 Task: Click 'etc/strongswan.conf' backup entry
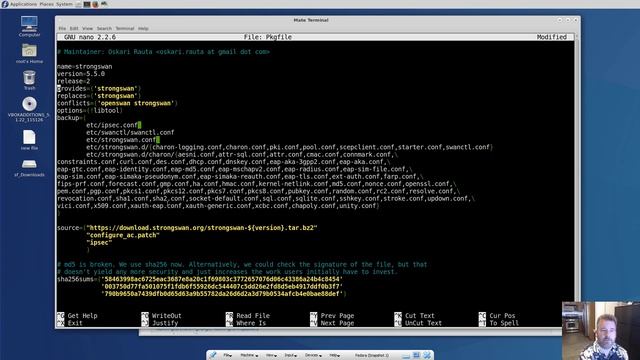point(121,140)
